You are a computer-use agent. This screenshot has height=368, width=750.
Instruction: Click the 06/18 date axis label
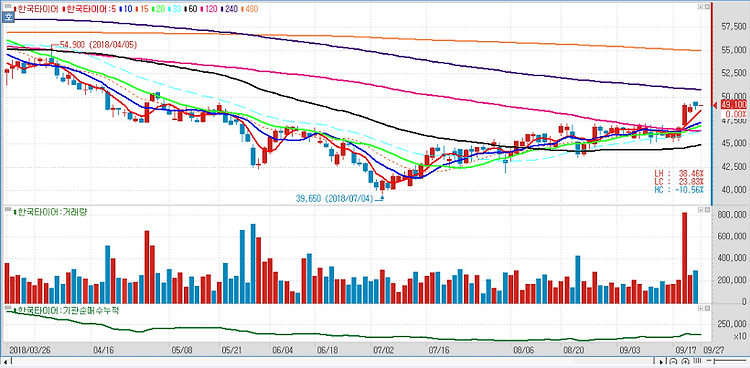327,350
